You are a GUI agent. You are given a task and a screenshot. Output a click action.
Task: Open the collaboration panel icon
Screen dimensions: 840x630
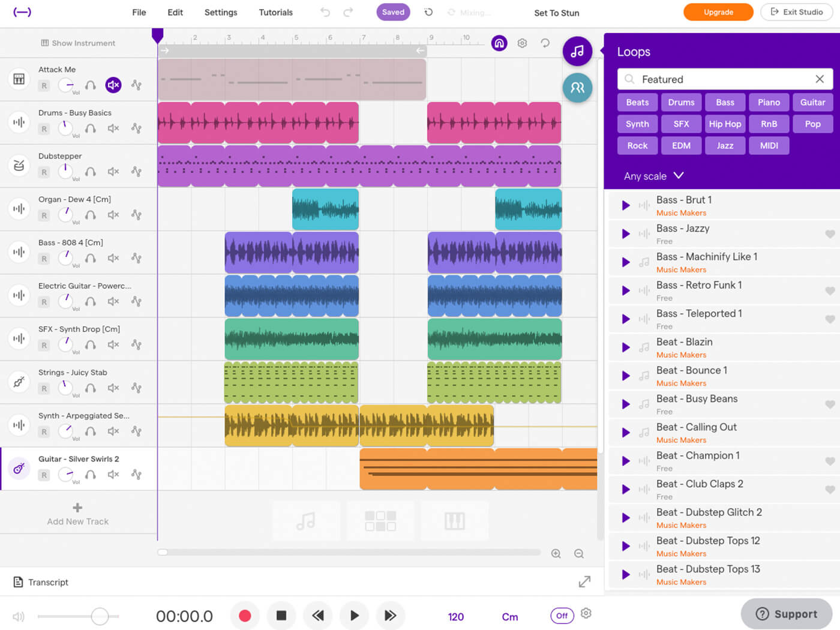point(577,88)
